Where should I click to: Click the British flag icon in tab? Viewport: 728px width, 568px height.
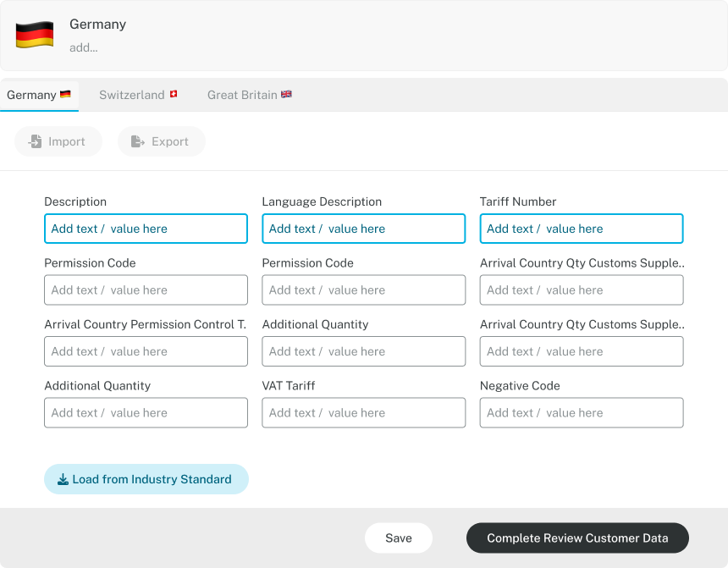coord(286,95)
